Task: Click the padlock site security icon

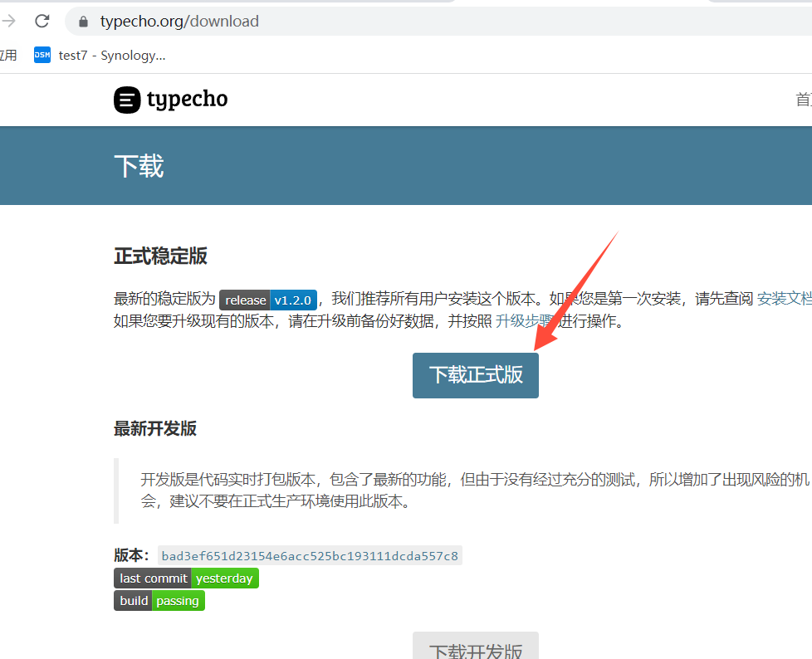Action: pyautogui.click(x=83, y=22)
